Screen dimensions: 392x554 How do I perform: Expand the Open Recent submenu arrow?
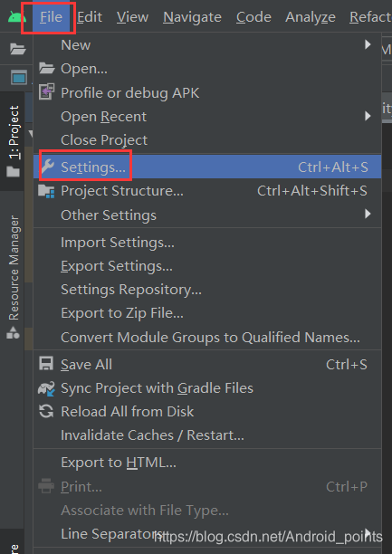pyautogui.click(x=368, y=116)
